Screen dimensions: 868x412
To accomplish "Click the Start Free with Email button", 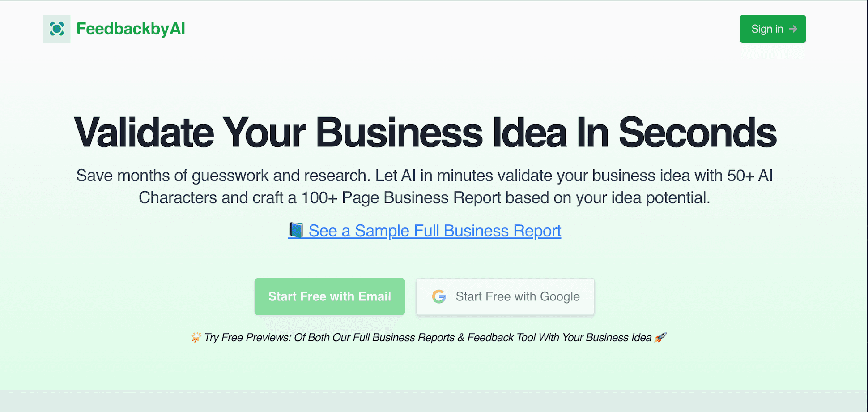I will [x=330, y=296].
